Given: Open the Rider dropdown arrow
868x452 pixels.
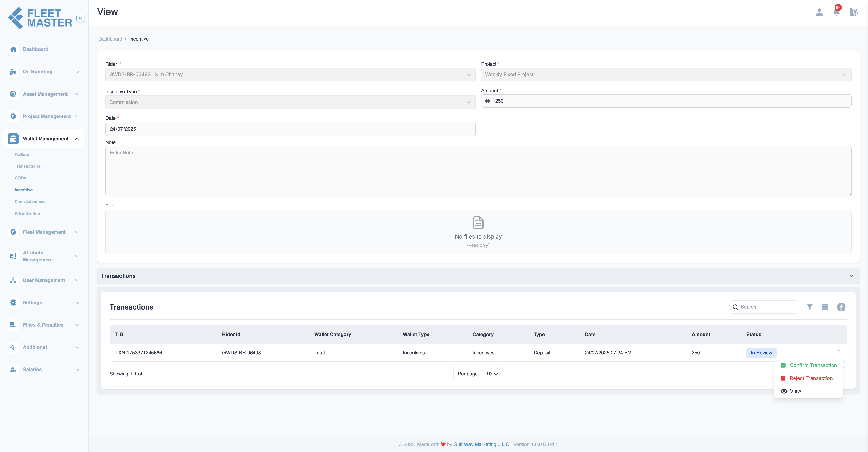Looking at the screenshot, I should [x=469, y=75].
